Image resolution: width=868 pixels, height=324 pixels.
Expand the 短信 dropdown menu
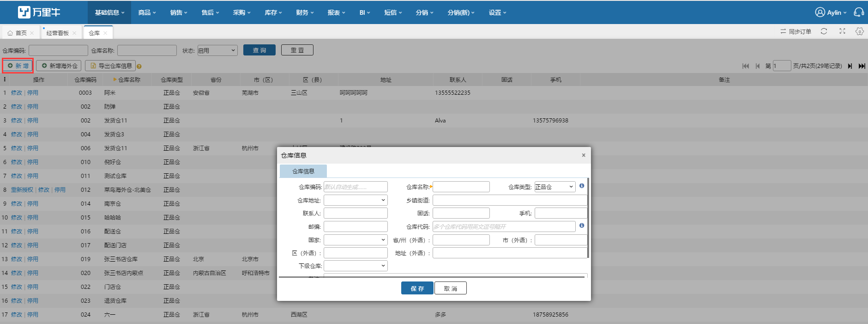(x=393, y=12)
